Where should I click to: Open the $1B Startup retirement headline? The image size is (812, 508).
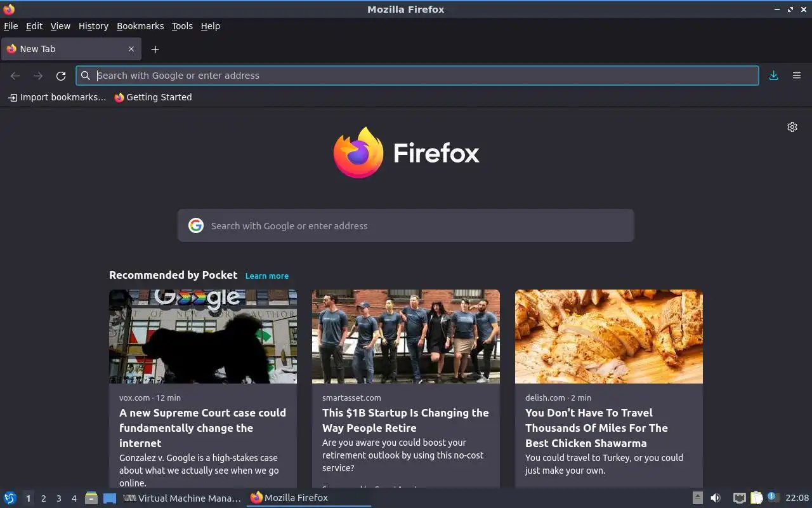405,420
